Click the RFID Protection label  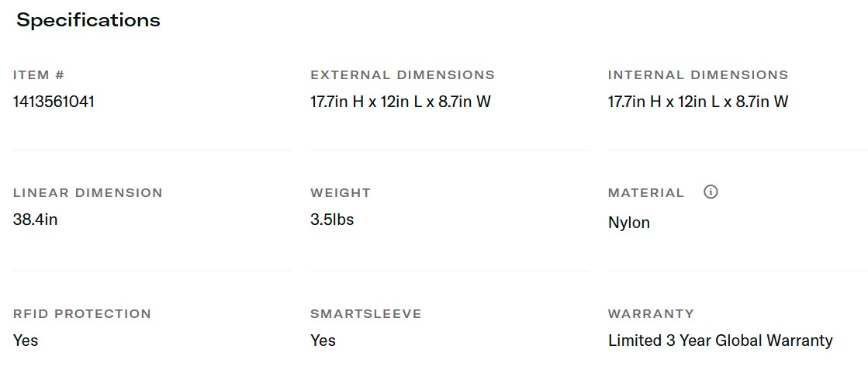tap(82, 314)
